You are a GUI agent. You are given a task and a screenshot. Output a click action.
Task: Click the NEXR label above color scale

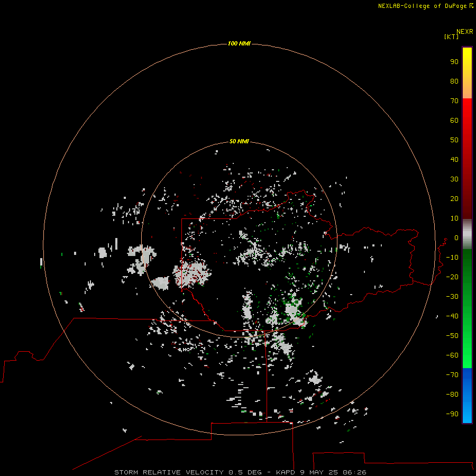coord(465,32)
